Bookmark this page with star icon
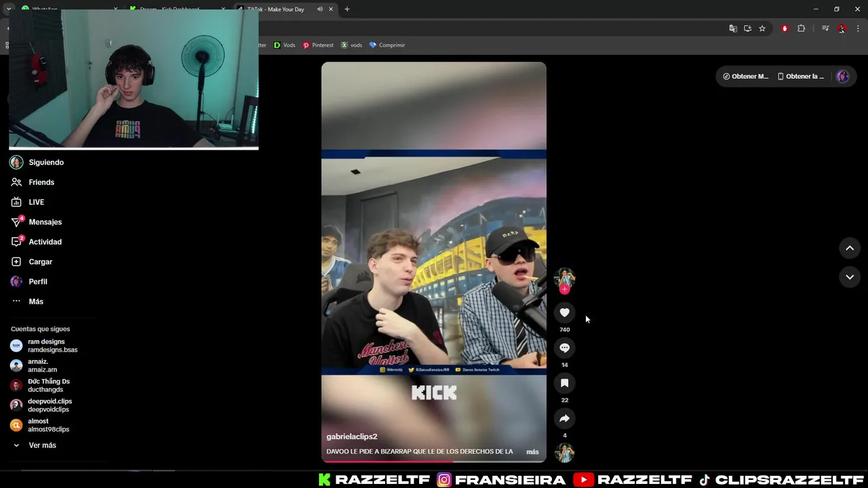This screenshot has width=868, height=488. [762, 28]
